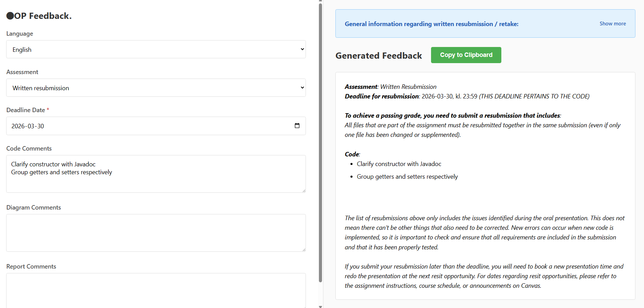Select the day segment of Deadline Date
644x308 pixels.
point(40,126)
